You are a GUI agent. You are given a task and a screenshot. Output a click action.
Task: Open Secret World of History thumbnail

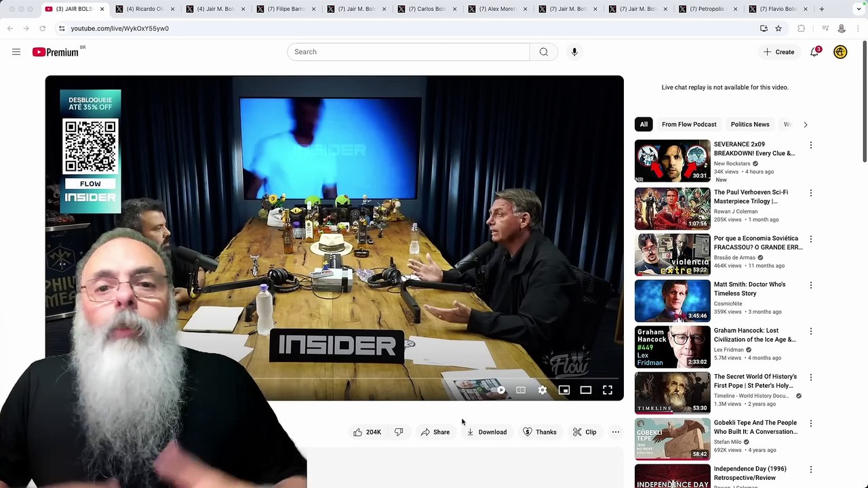click(672, 393)
